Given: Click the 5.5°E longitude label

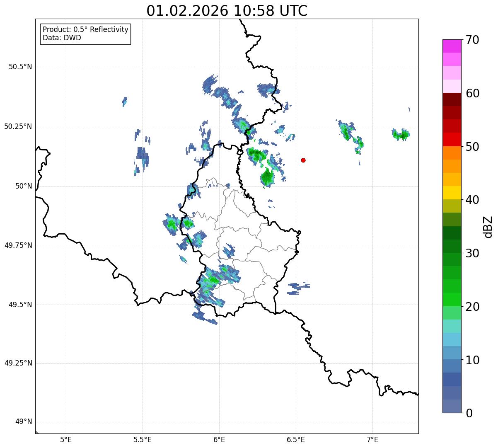Looking at the screenshot, I should (x=143, y=440).
